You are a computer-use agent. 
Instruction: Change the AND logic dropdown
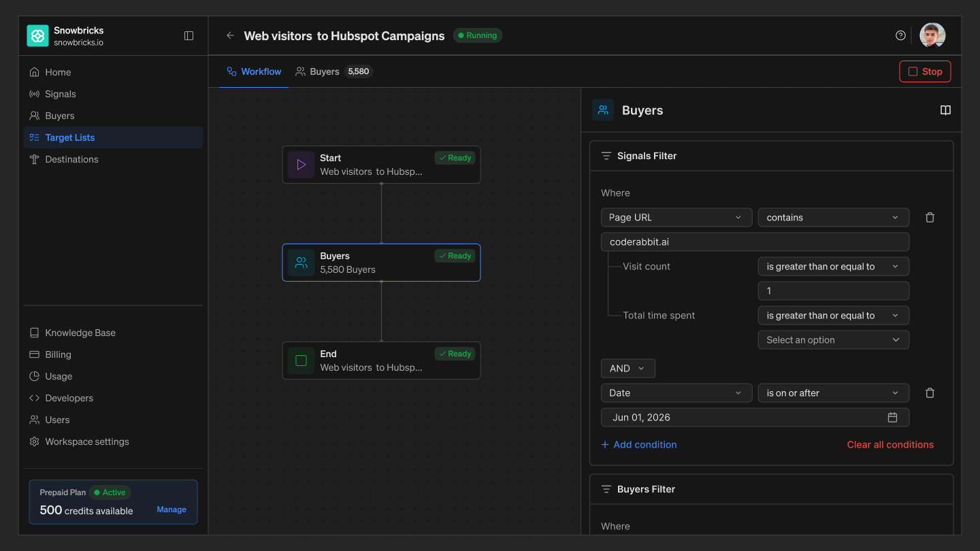pos(628,369)
